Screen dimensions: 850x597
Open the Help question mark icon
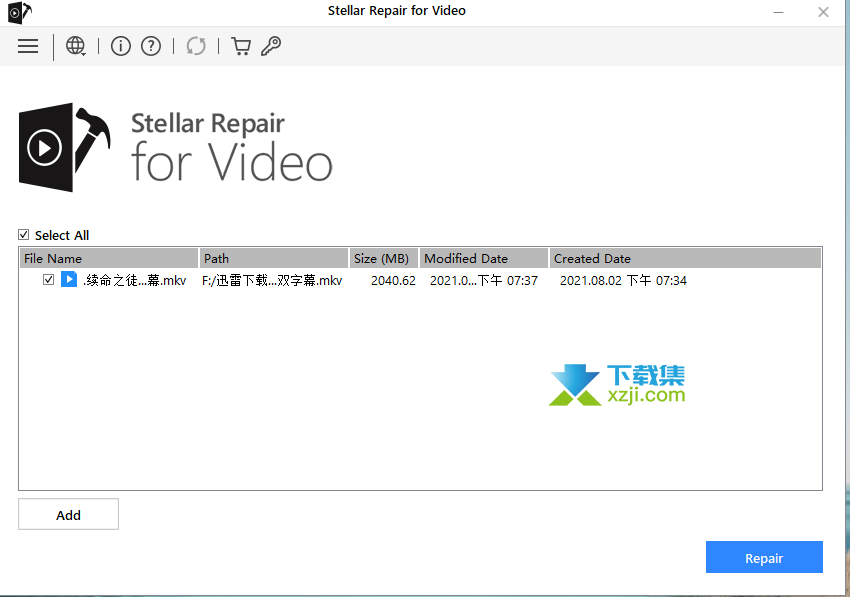[x=151, y=46]
